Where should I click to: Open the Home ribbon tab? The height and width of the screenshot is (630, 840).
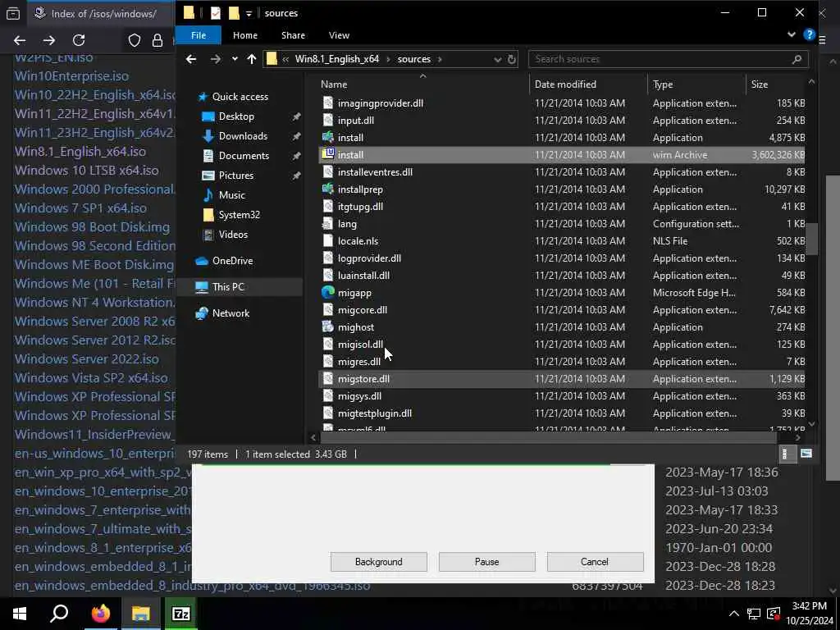click(x=244, y=35)
